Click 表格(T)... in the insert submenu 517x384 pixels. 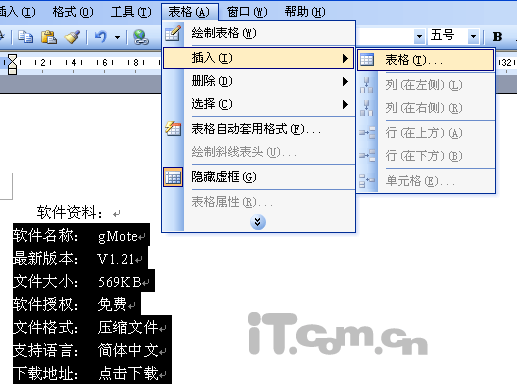[425, 60]
